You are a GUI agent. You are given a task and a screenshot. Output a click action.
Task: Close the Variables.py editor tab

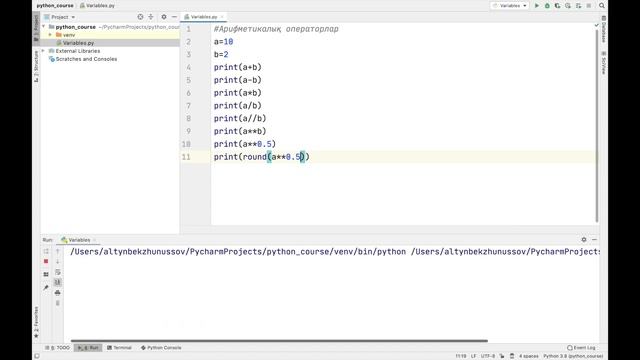222,17
